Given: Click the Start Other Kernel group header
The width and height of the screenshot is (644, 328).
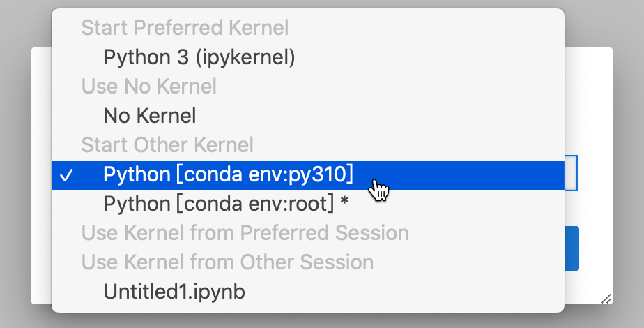Looking at the screenshot, I should tap(167, 145).
